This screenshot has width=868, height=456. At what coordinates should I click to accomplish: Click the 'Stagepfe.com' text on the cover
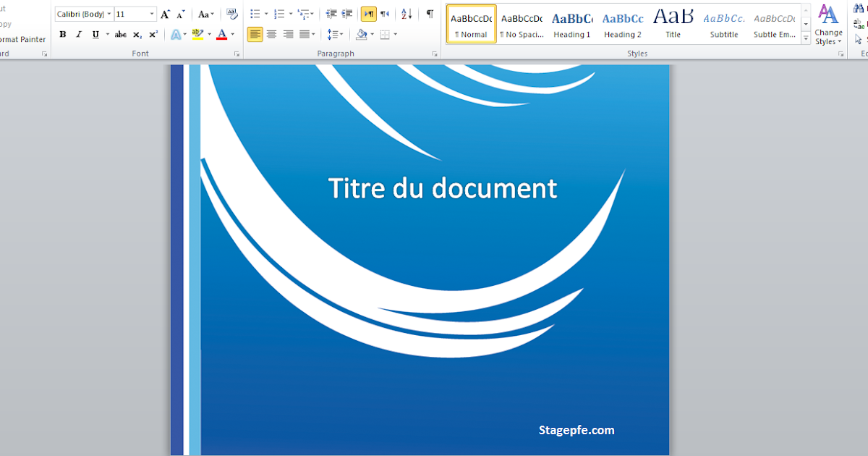click(x=576, y=430)
